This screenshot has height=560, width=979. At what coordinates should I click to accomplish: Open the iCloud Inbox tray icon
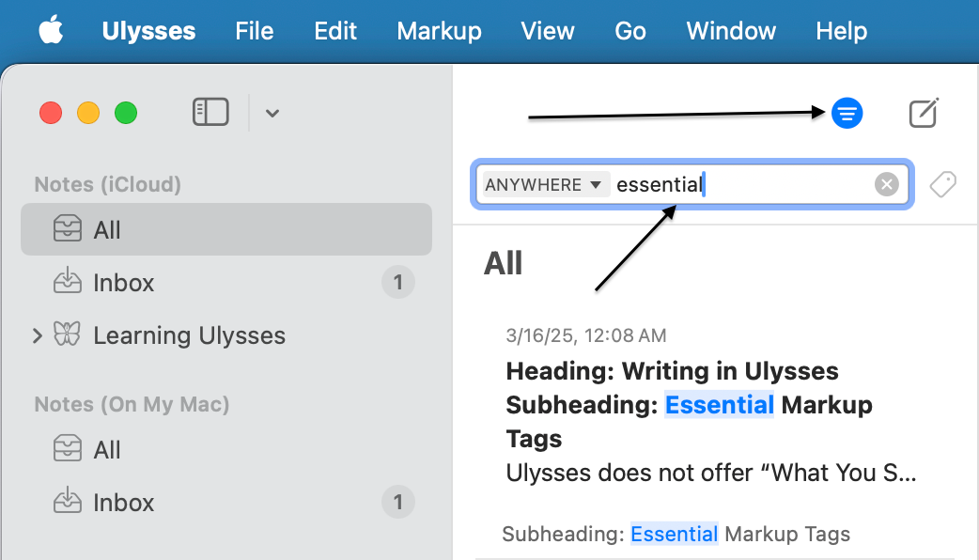(x=68, y=283)
